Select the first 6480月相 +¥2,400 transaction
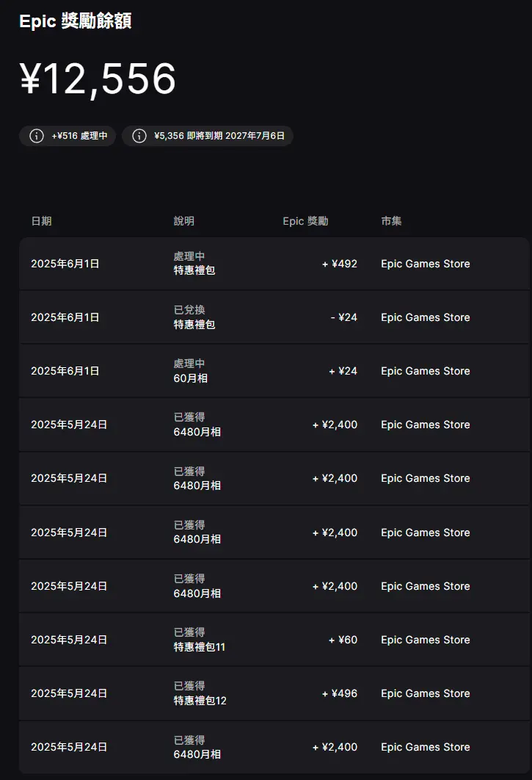This screenshot has height=780, width=532. tap(274, 425)
